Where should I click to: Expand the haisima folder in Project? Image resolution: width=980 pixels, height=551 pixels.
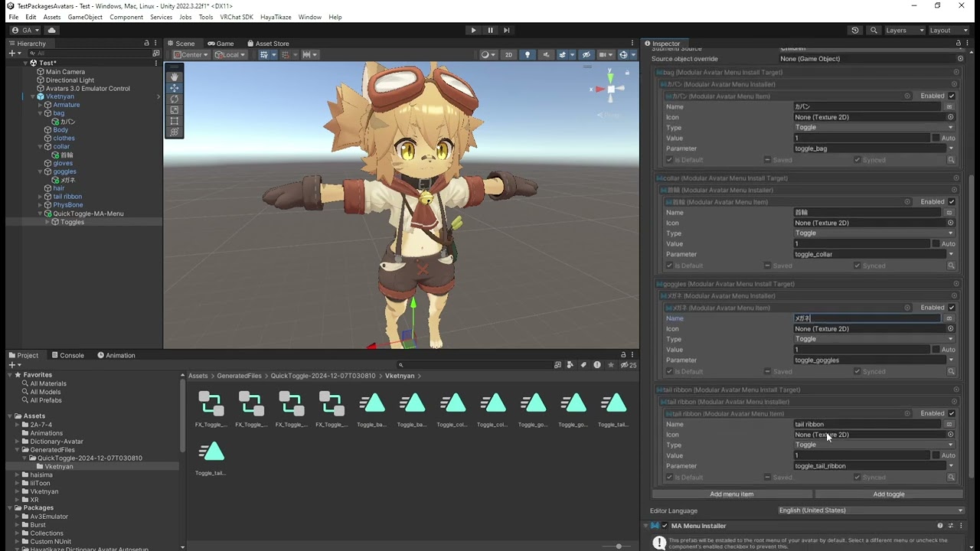[x=17, y=474]
